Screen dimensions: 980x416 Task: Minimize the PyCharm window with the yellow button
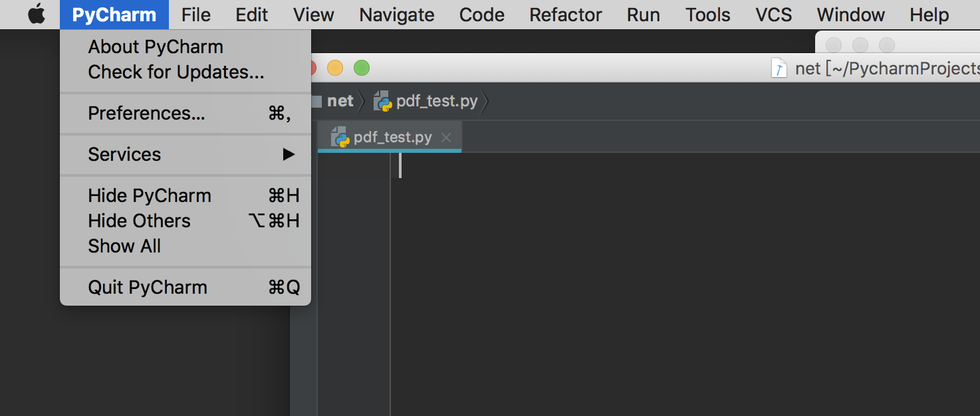click(x=335, y=68)
